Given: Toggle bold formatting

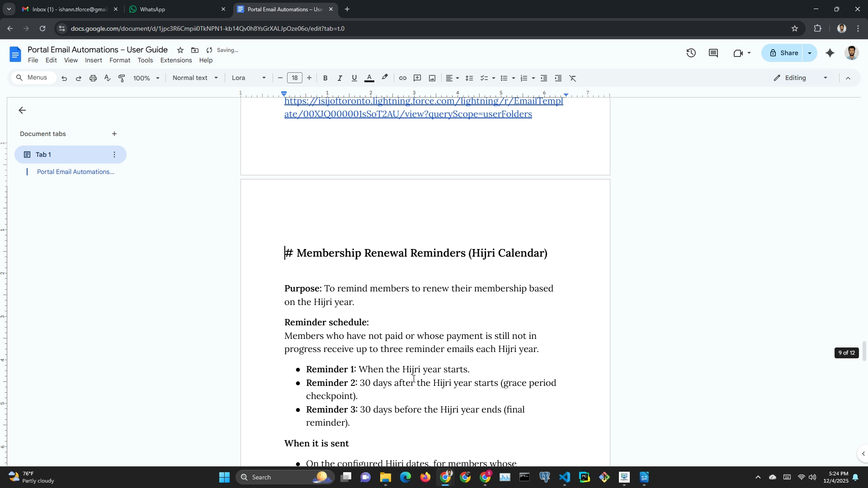Looking at the screenshot, I should pyautogui.click(x=325, y=78).
